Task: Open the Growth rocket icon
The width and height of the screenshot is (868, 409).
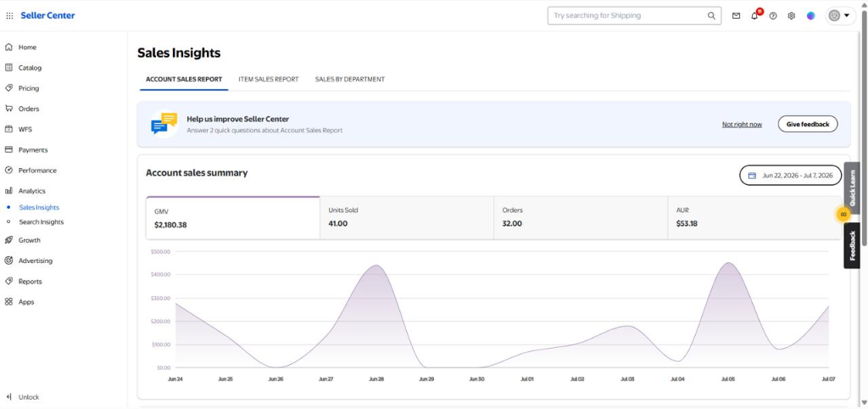Action: (8, 240)
